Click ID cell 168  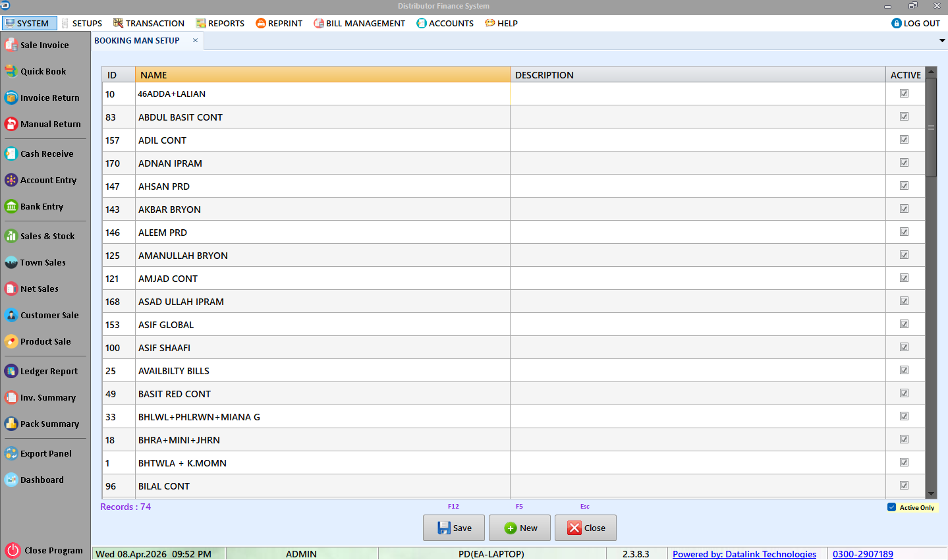(x=119, y=301)
